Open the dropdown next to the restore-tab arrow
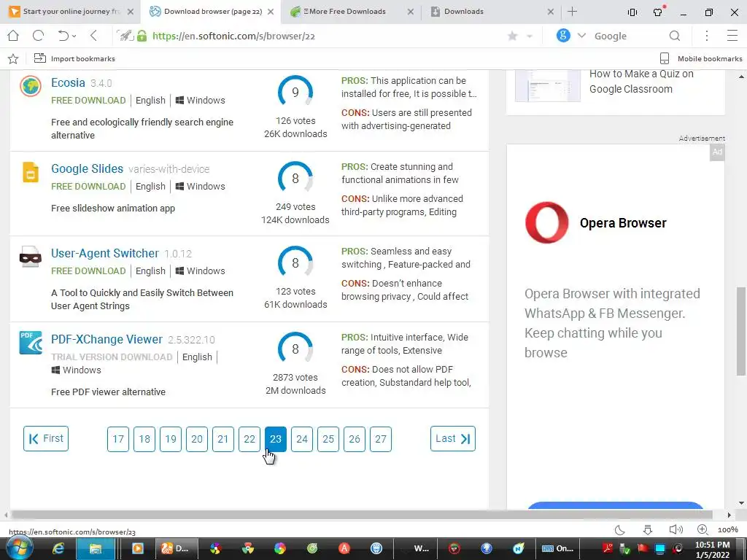The height and width of the screenshot is (560, 747). tap(74, 36)
